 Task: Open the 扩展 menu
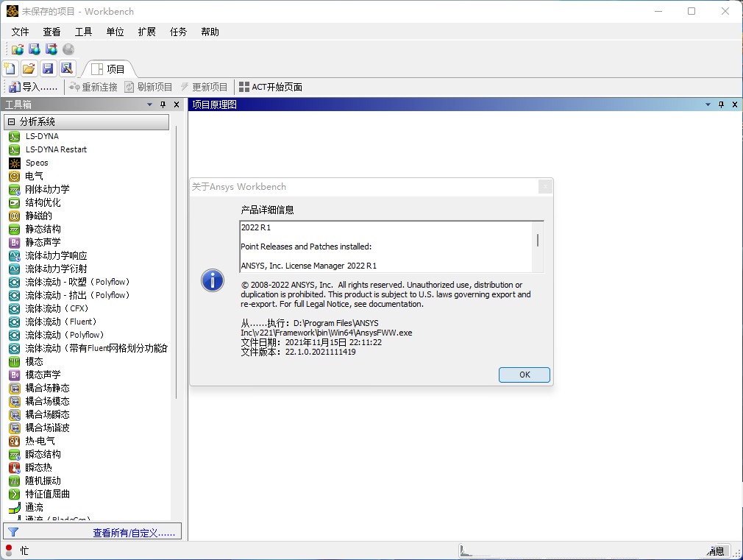tap(147, 32)
